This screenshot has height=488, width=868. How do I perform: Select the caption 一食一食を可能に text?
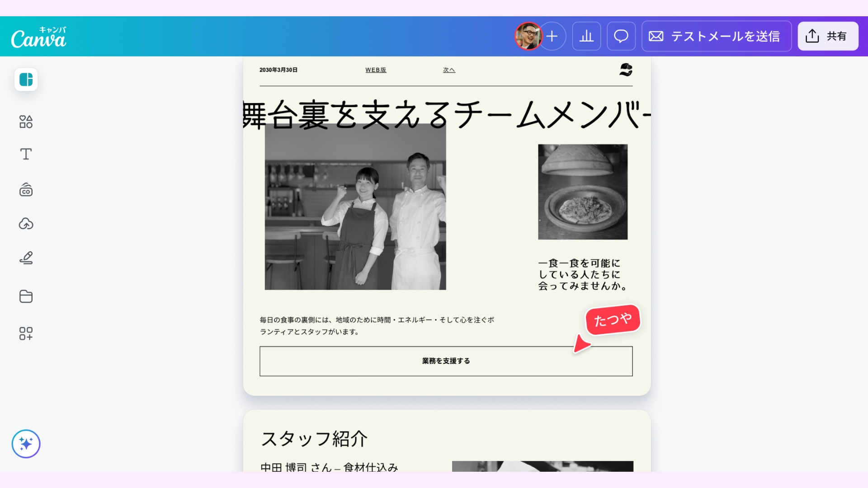click(582, 275)
